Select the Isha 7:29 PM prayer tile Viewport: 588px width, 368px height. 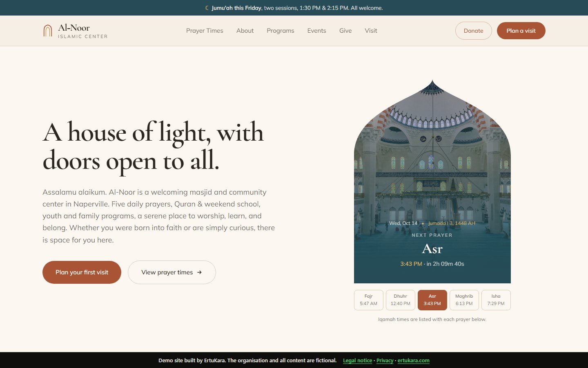click(x=496, y=300)
